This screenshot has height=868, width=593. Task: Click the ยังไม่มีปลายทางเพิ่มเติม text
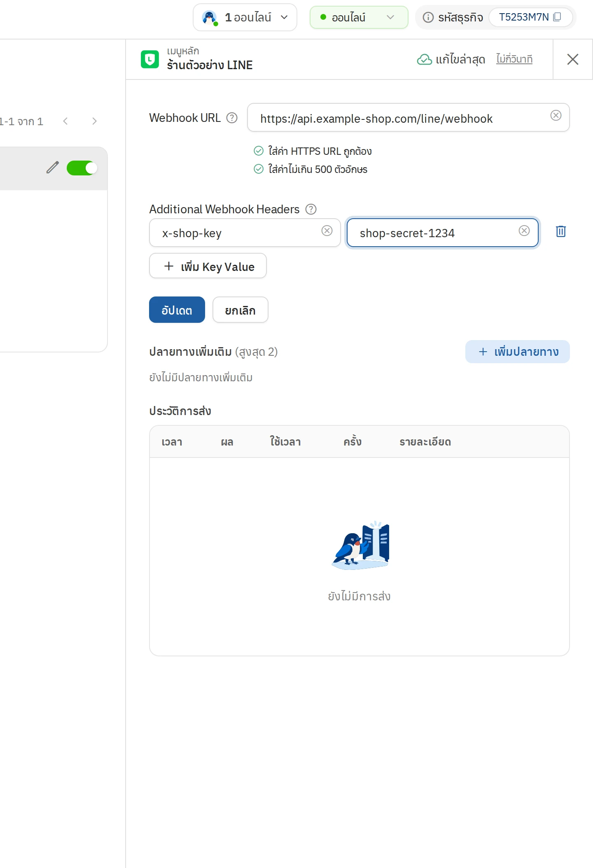201,377
